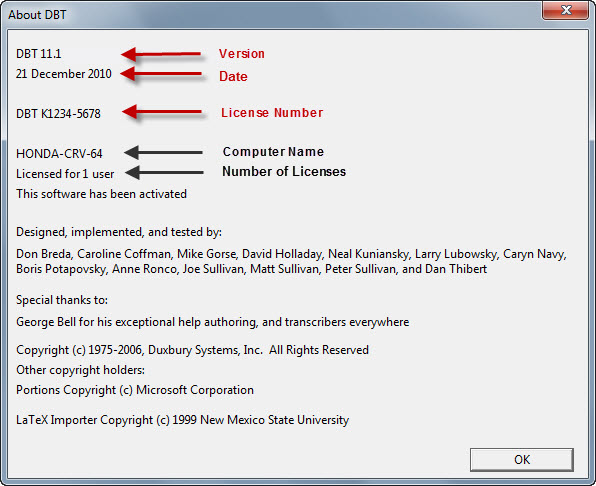Click the red Version label
Image resolution: width=596 pixels, height=486 pixels.
pyautogui.click(x=242, y=54)
